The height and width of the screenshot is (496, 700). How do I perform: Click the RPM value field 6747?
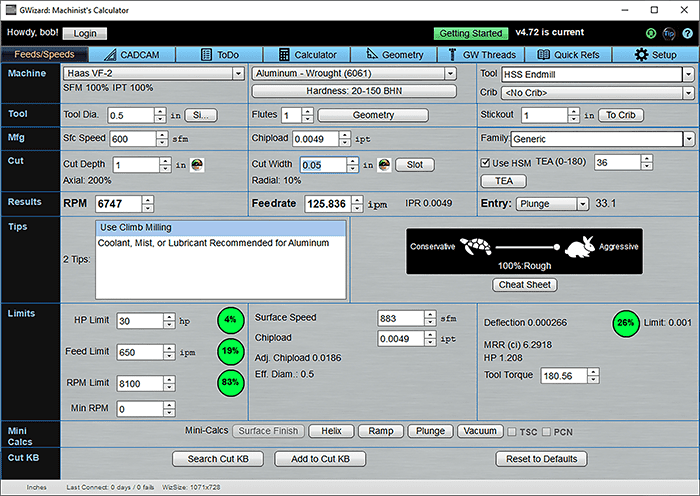119,204
